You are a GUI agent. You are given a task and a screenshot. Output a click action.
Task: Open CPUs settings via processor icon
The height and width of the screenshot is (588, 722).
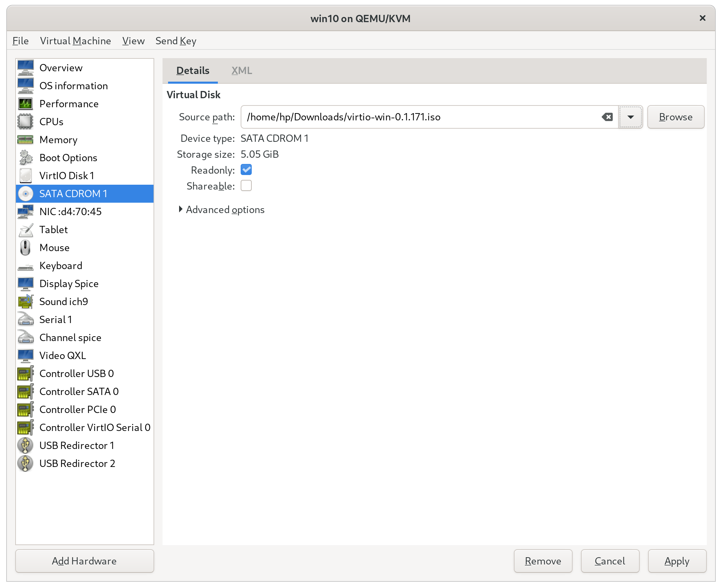coord(25,121)
